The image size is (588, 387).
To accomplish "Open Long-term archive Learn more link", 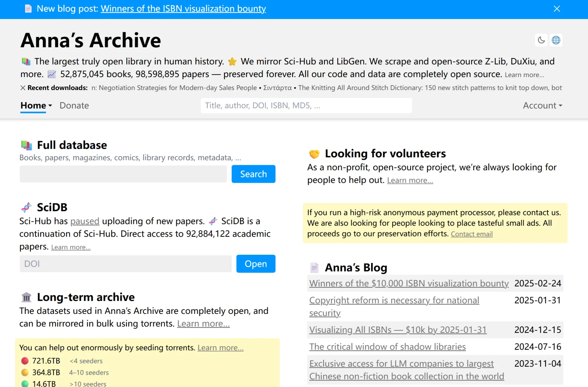I will point(203,324).
